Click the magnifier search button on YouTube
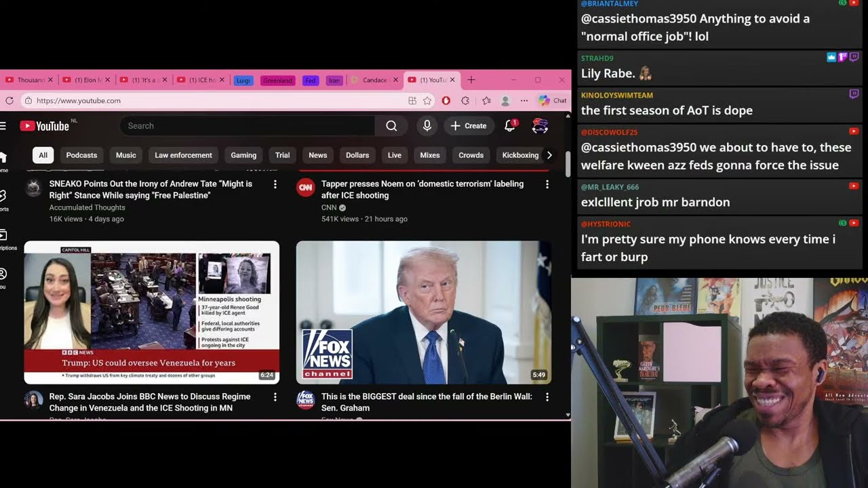The height and width of the screenshot is (488, 868). [x=391, y=126]
